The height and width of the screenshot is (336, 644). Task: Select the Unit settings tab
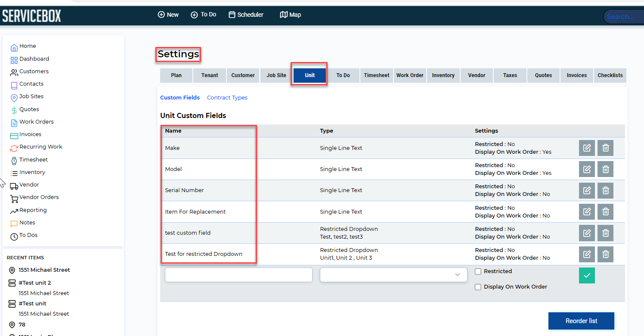click(310, 75)
